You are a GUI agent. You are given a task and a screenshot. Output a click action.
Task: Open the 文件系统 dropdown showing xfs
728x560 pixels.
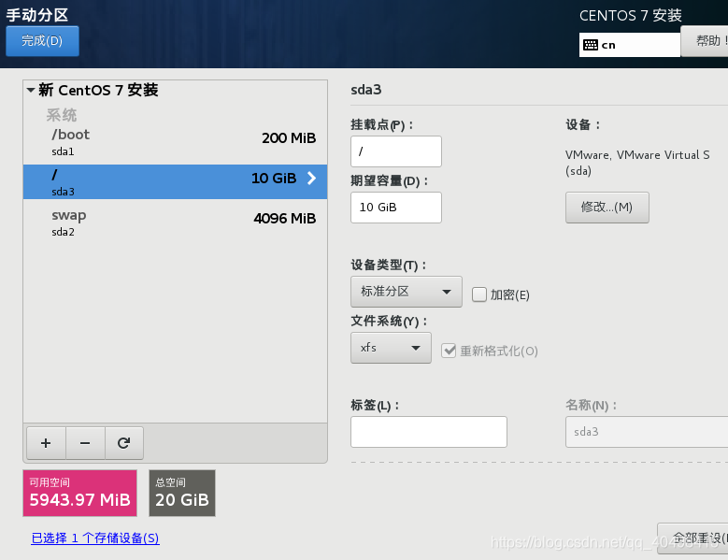pyautogui.click(x=391, y=348)
